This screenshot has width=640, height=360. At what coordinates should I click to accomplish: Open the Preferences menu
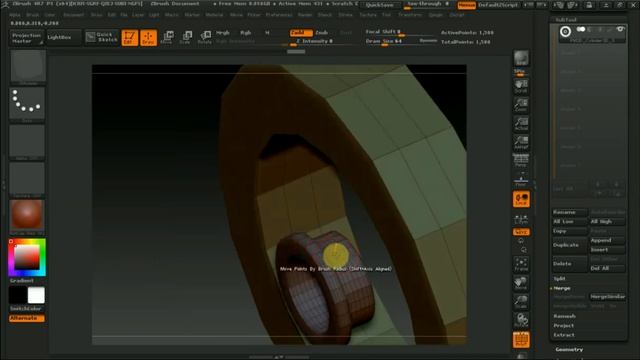tap(279, 15)
